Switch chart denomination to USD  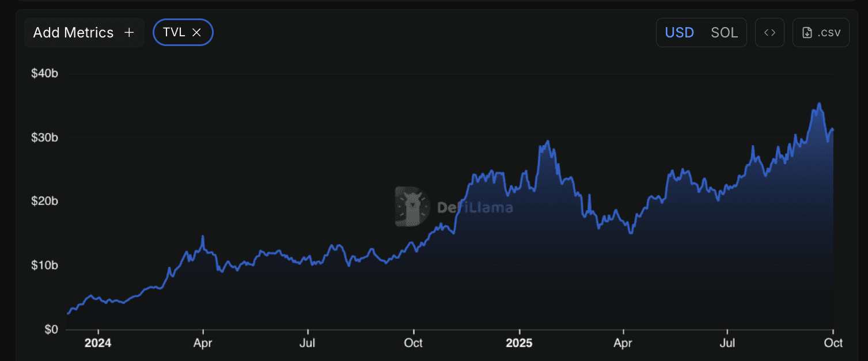(x=680, y=33)
